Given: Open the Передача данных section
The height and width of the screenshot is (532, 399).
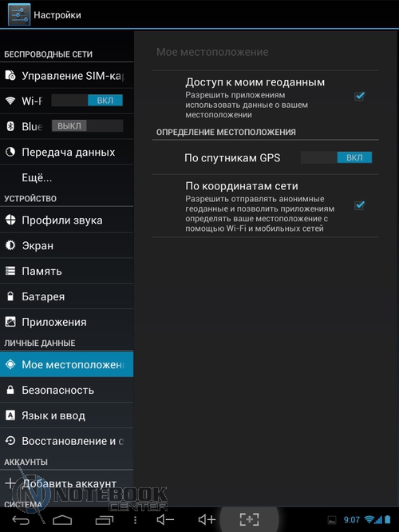Looking at the screenshot, I should pyautogui.click(x=67, y=152).
